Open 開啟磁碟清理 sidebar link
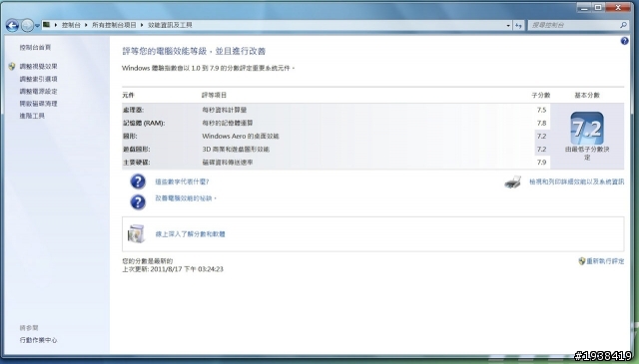This screenshot has width=639, height=364. click(38, 104)
